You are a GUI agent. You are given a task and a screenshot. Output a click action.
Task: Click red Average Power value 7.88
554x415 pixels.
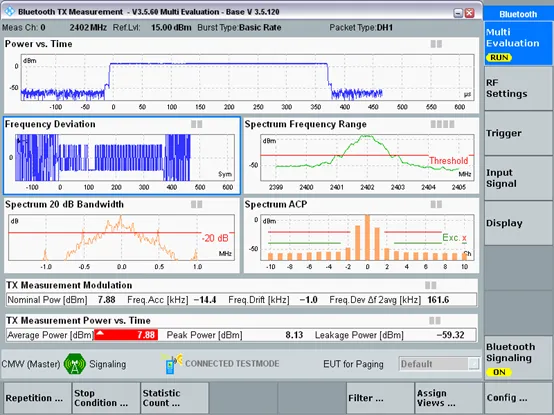tap(126, 335)
